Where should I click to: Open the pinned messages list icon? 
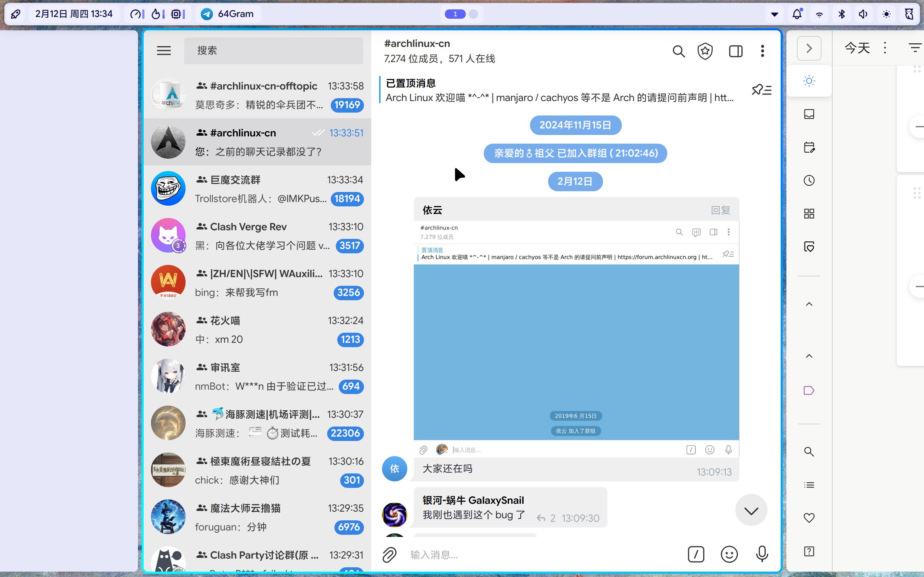[762, 90]
